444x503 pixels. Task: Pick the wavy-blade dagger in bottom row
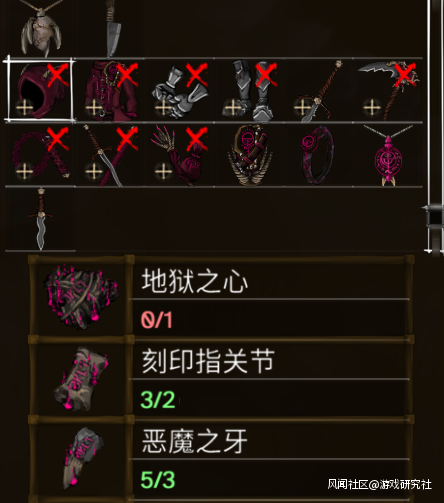[x=40, y=219]
